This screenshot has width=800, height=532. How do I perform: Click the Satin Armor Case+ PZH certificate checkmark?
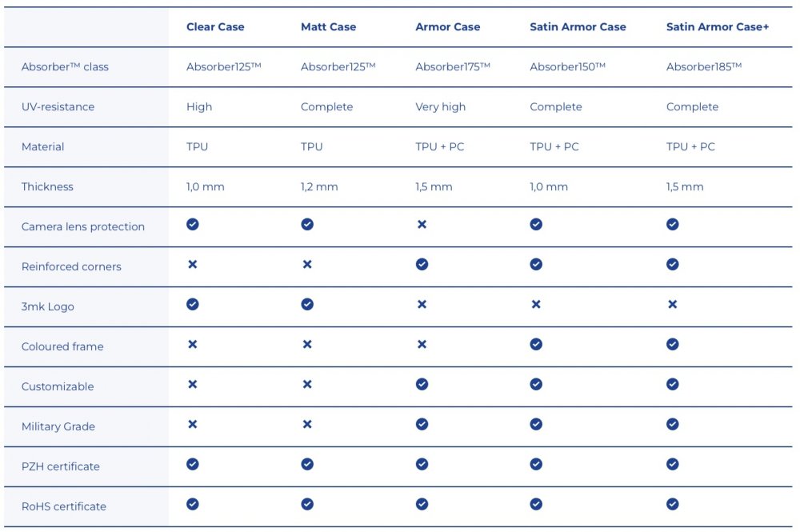(673, 464)
